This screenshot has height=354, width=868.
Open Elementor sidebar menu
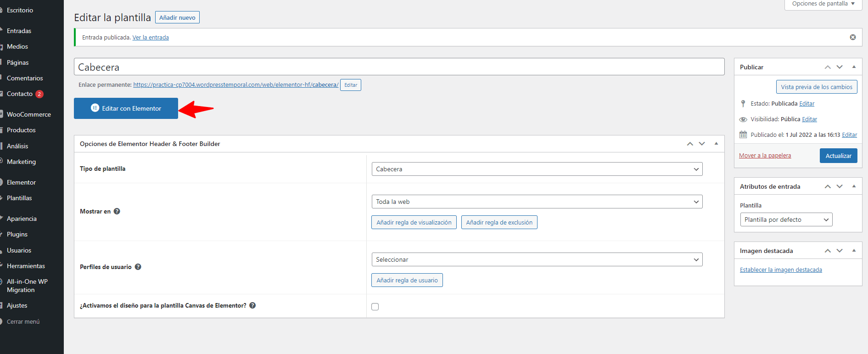pos(21,182)
